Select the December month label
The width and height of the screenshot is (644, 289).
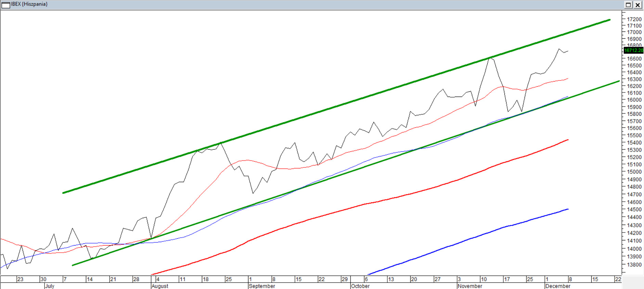point(558,286)
